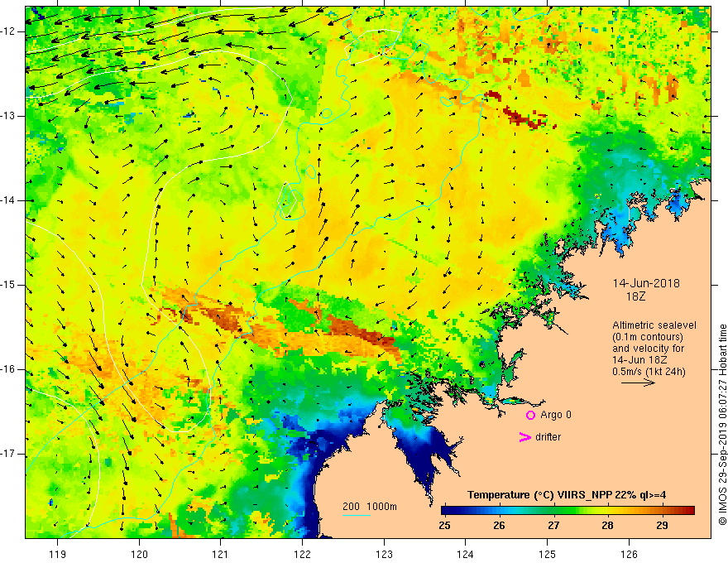Screen dimensions: 728x563
Task: Click the '200 1000m' depth contour label
Action: 370,507
